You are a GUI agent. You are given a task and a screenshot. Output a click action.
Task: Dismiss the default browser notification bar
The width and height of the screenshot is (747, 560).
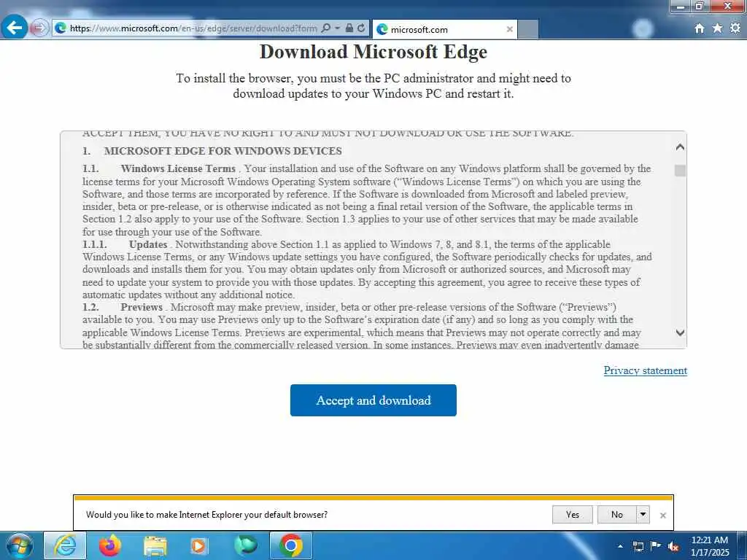click(662, 516)
